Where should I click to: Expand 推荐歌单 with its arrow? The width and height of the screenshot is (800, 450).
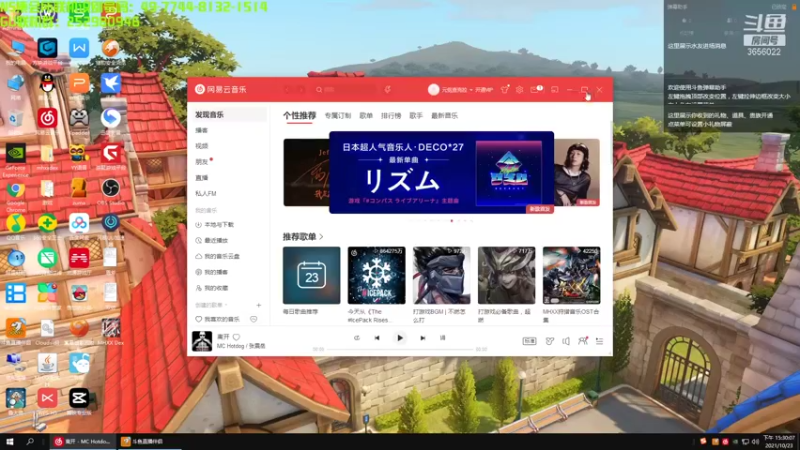[321, 237]
